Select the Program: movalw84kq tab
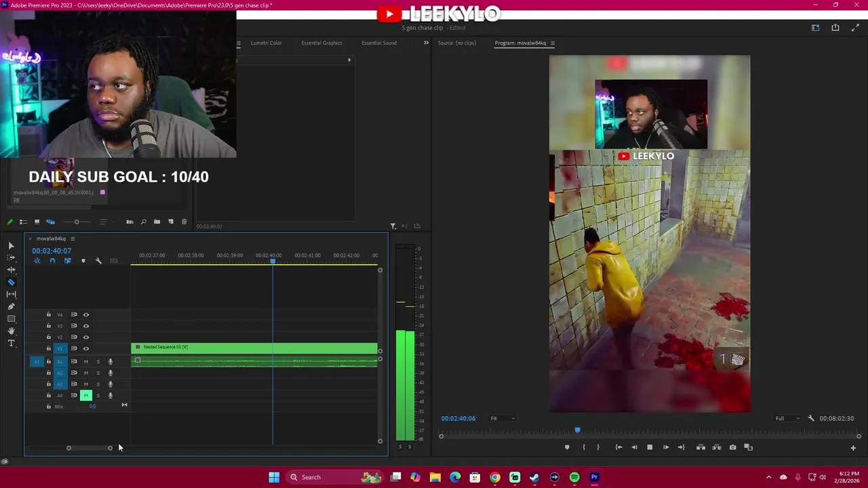 pyautogui.click(x=520, y=43)
